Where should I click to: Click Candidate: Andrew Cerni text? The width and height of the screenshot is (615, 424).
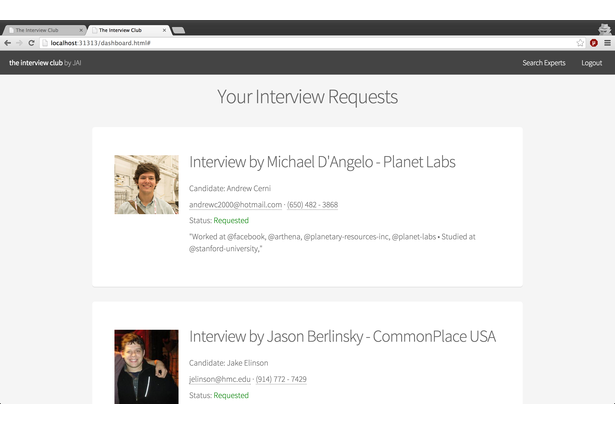pyautogui.click(x=230, y=188)
